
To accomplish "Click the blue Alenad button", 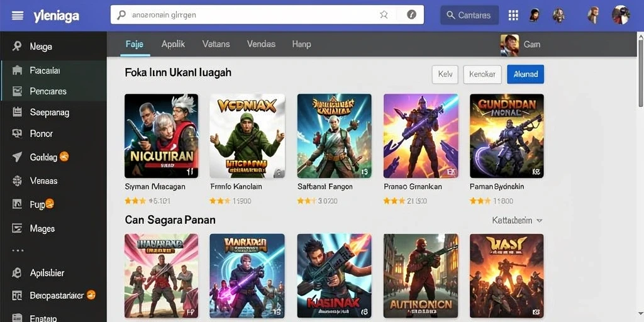I will tap(526, 74).
